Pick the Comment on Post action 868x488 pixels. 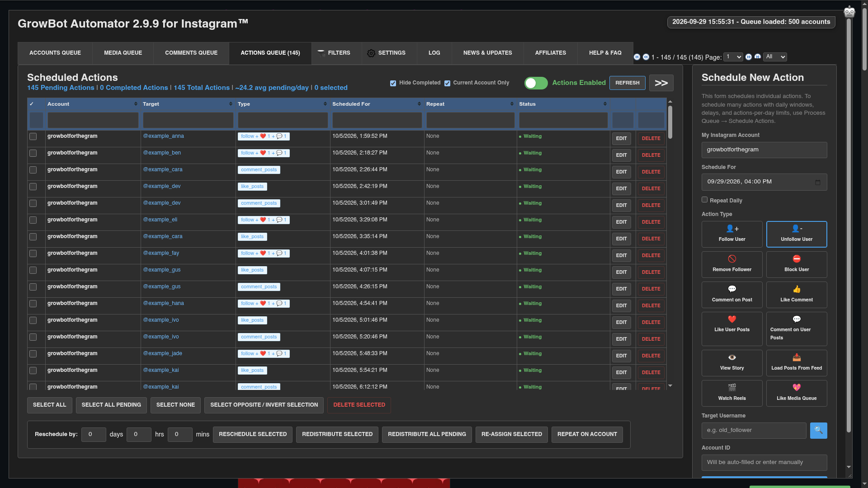tap(732, 295)
